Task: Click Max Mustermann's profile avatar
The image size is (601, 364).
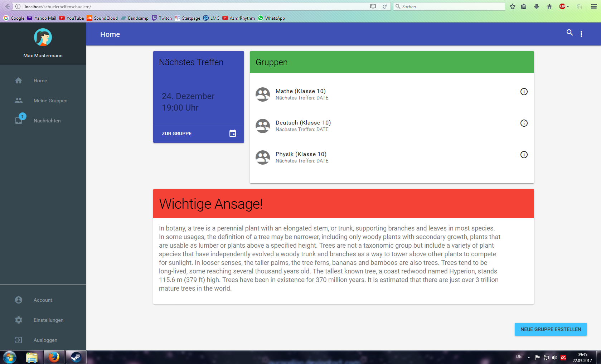Action: [43, 37]
